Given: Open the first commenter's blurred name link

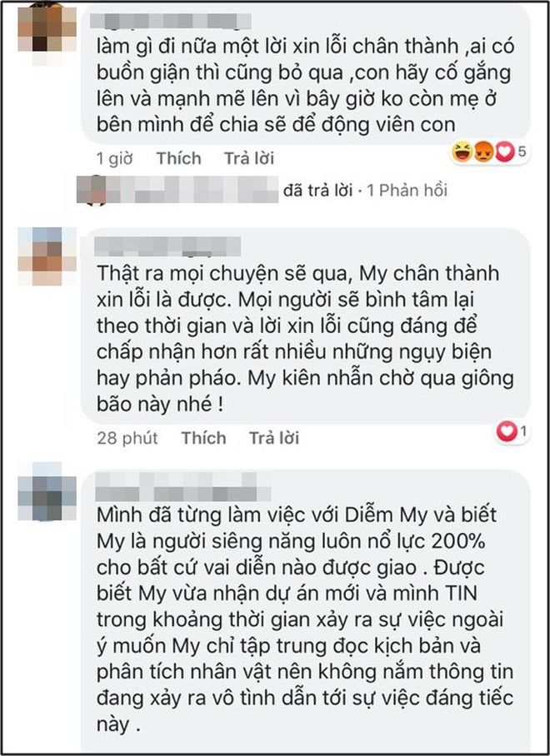Looking at the screenshot, I should click(x=170, y=21).
